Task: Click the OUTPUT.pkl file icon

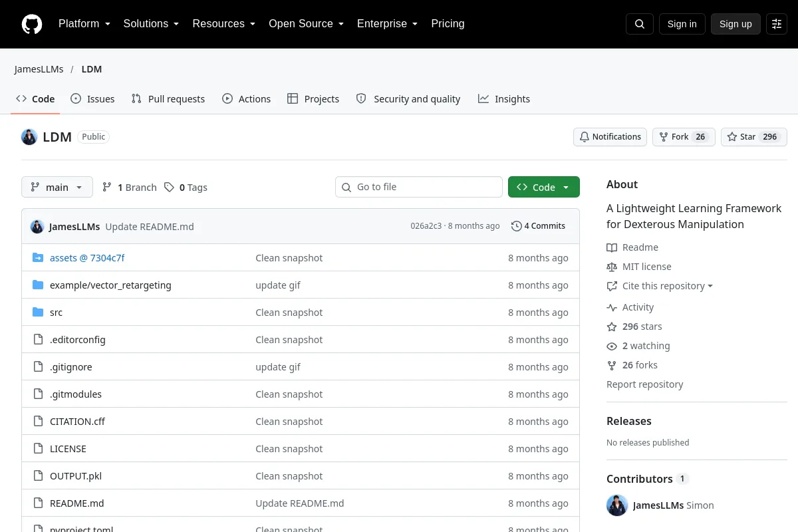Action: [38, 476]
